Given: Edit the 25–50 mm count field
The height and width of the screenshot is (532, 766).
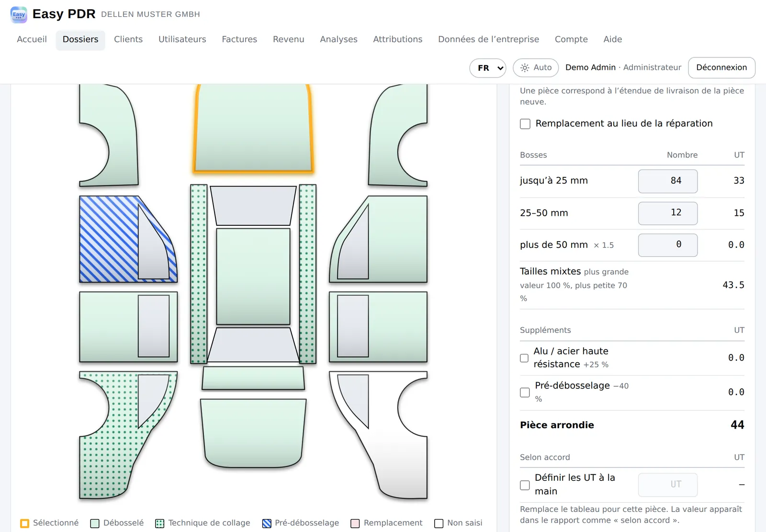Looking at the screenshot, I should coord(667,213).
